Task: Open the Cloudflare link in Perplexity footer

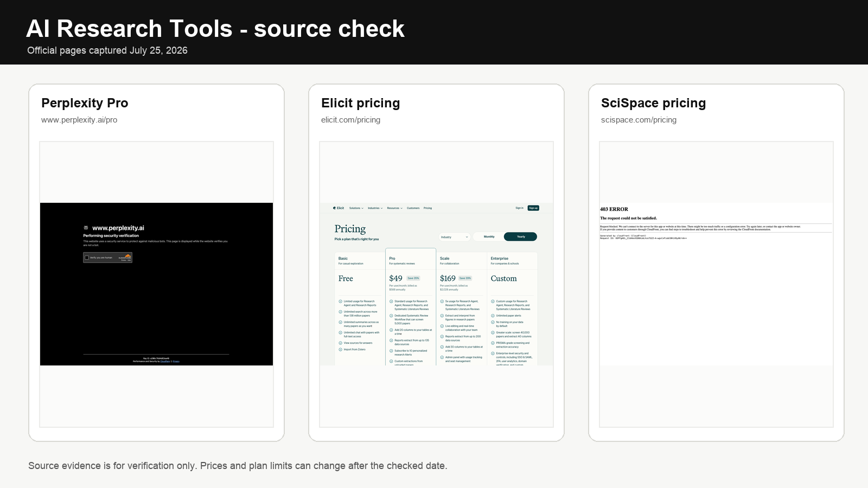Action: pyautogui.click(x=165, y=361)
